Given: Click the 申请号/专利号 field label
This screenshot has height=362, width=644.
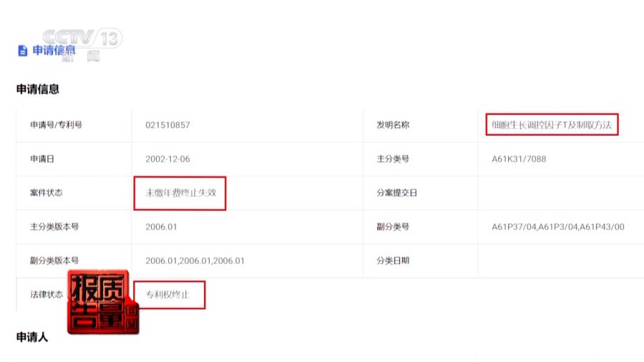Looking at the screenshot, I should click(56, 125).
